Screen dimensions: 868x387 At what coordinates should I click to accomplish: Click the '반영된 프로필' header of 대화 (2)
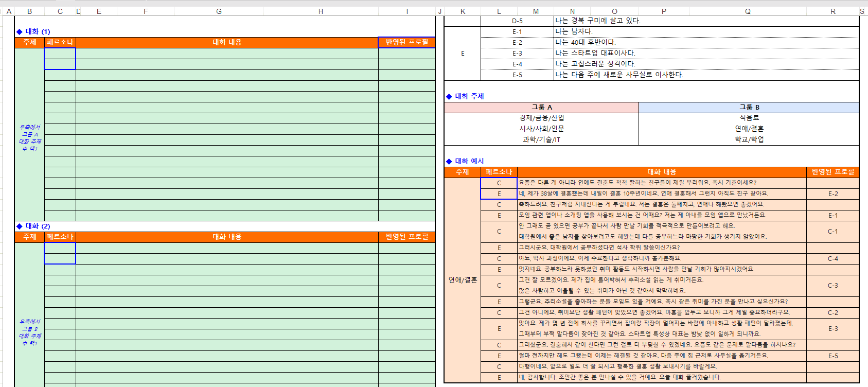(407, 237)
